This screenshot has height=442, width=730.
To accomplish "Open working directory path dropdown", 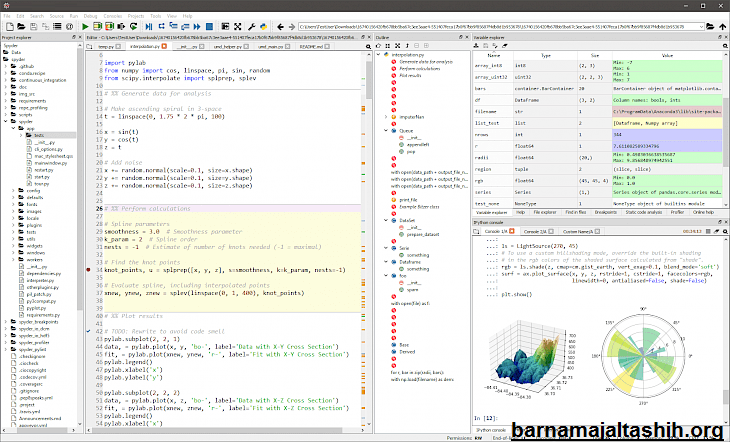I will click(x=701, y=27).
